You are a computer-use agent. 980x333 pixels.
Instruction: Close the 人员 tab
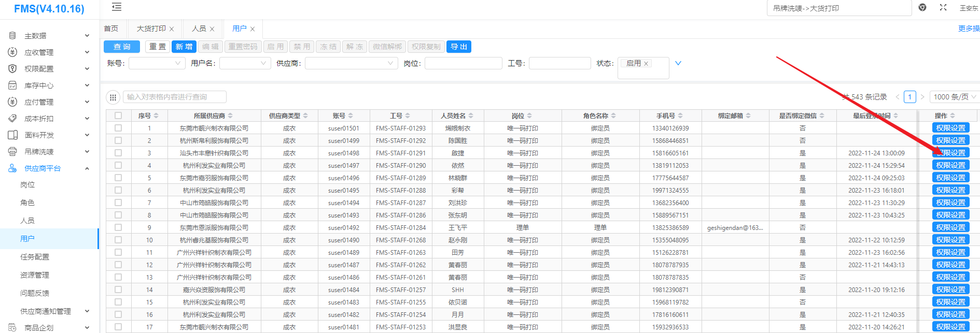(212, 29)
